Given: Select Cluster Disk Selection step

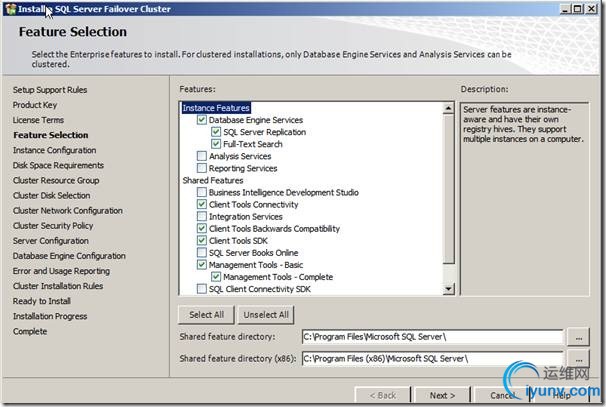Looking at the screenshot, I should [x=51, y=196].
